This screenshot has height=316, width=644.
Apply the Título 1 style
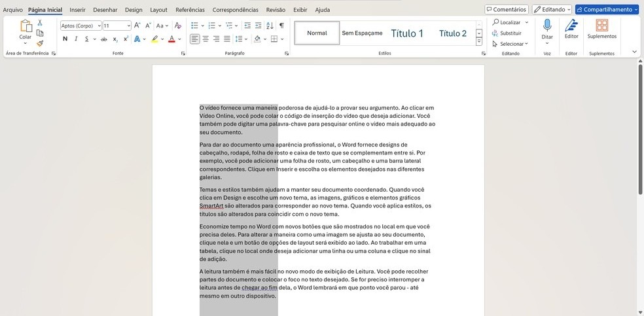point(406,33)
